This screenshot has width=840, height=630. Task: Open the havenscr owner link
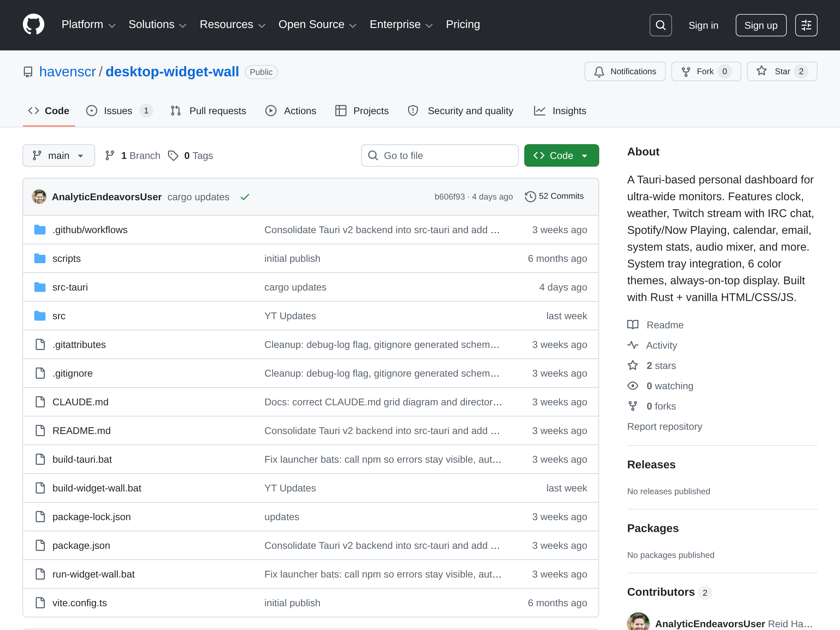(68, 72)
